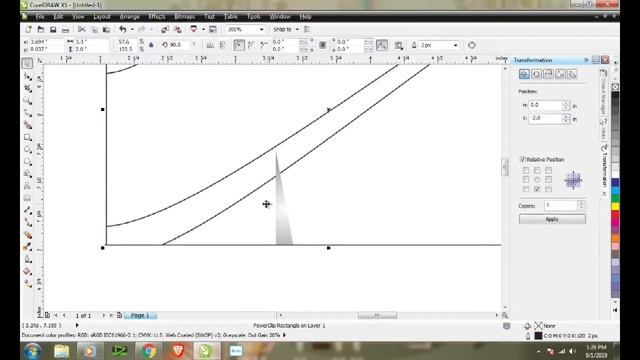Open the Bitmaps menu
This screenshot has height=360, width=640.
184,17
